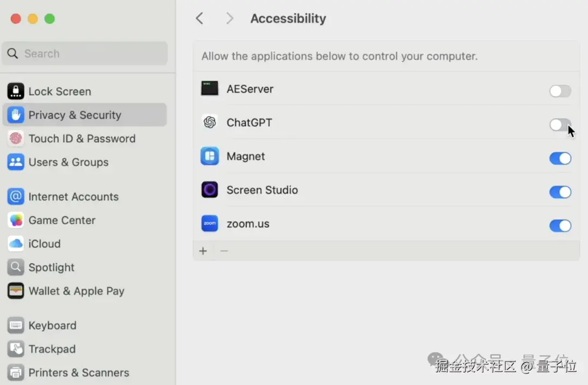Viewport: 588px width, 385px height.
Task: Add an application with the plus button
Action: coord(203,251)
